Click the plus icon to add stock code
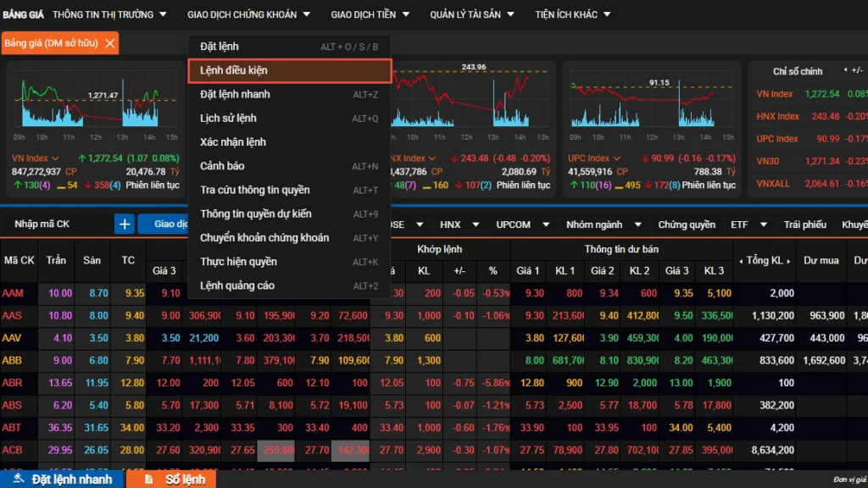This screenshot has height=488, width=868. tap(125, 224)
